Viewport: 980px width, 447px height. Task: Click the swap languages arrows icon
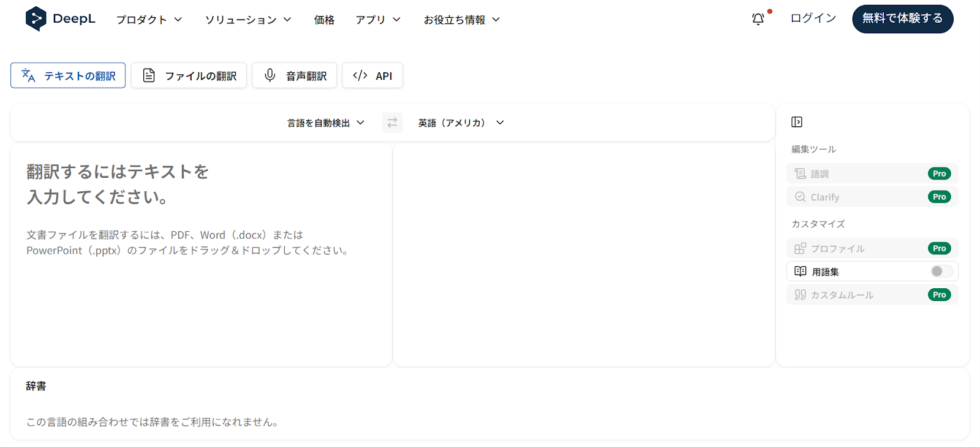coord(392,123)
